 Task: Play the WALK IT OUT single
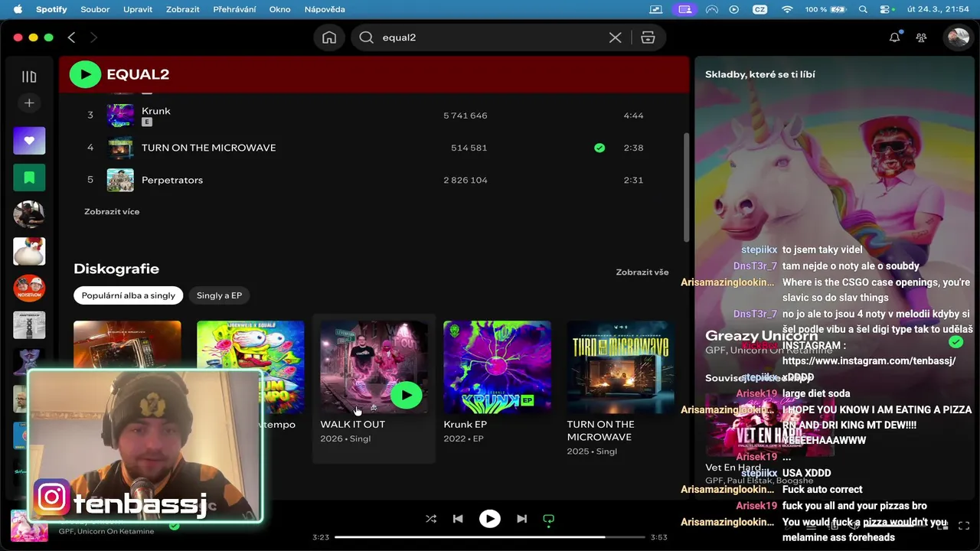(x=406, y=395)
